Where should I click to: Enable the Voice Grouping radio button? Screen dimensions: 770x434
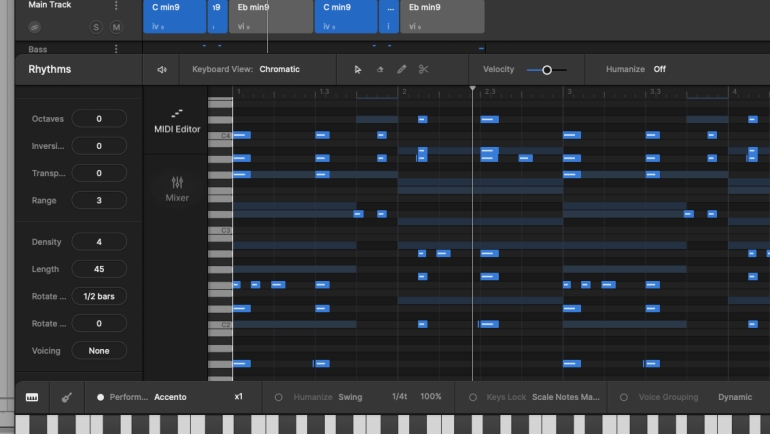click(x=624, y=397)
